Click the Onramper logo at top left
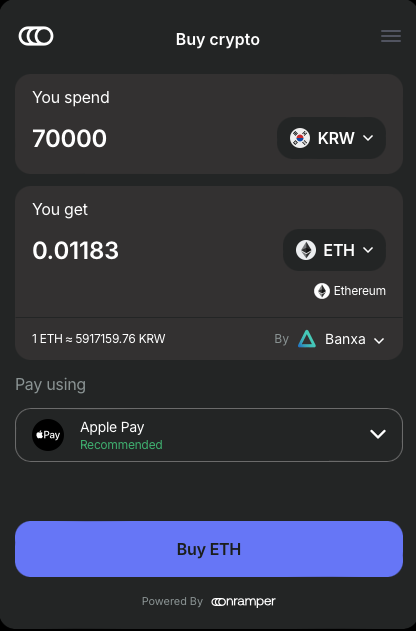Screen dimensions: 416x631 tap(36, 36)
